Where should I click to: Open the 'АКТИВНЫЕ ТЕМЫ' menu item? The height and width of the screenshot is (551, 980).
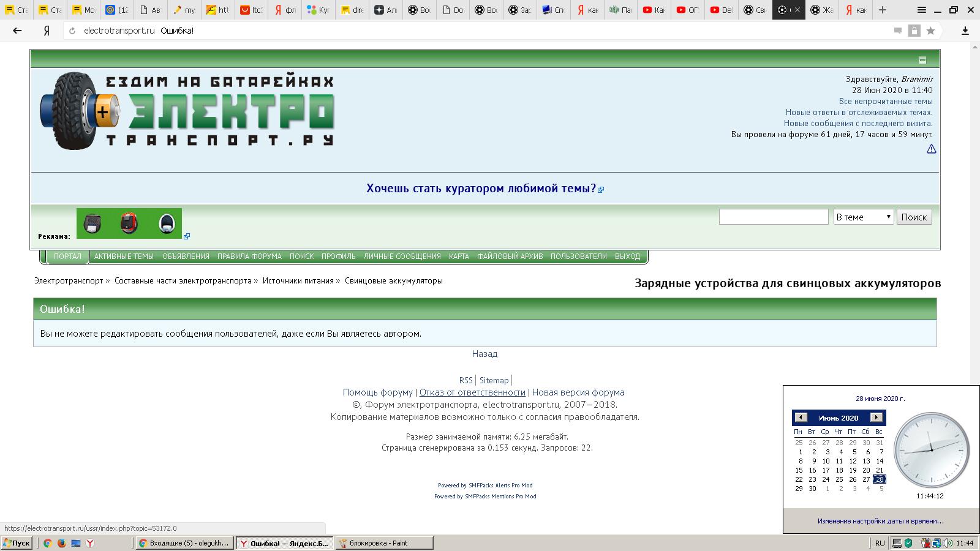[x=124, y=257]
